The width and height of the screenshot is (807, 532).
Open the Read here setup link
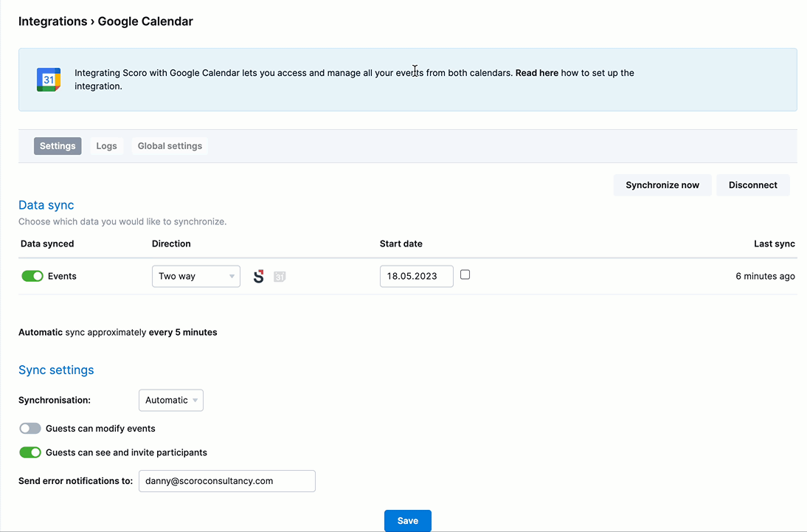[537, 72]
